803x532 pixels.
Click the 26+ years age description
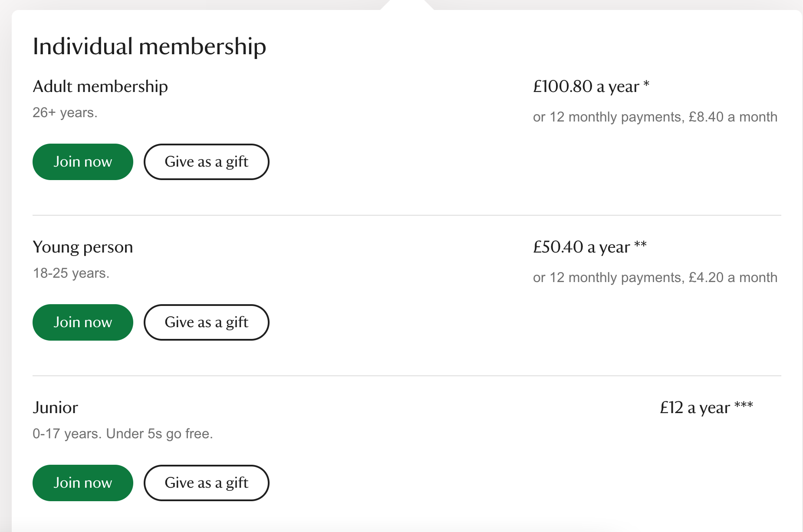(65, 113)
